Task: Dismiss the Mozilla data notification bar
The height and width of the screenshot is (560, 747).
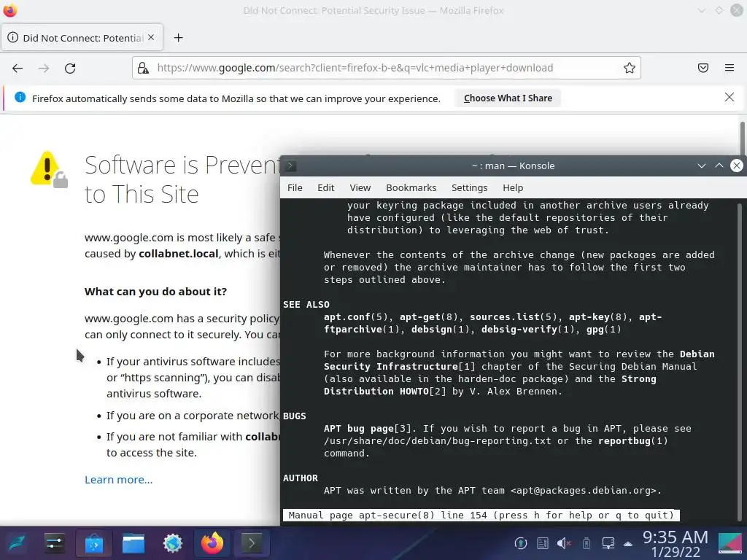Action: click(729, 98)
